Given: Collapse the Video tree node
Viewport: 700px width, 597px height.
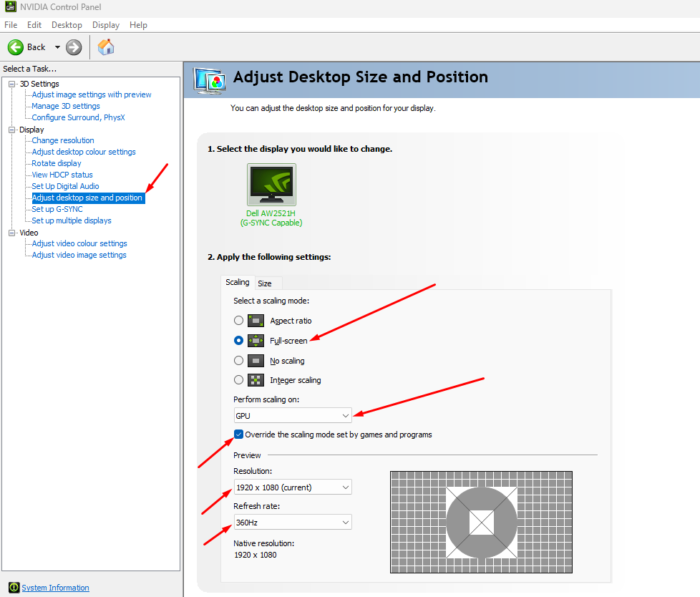Looking at the screenshot, I should click(12, 233).
